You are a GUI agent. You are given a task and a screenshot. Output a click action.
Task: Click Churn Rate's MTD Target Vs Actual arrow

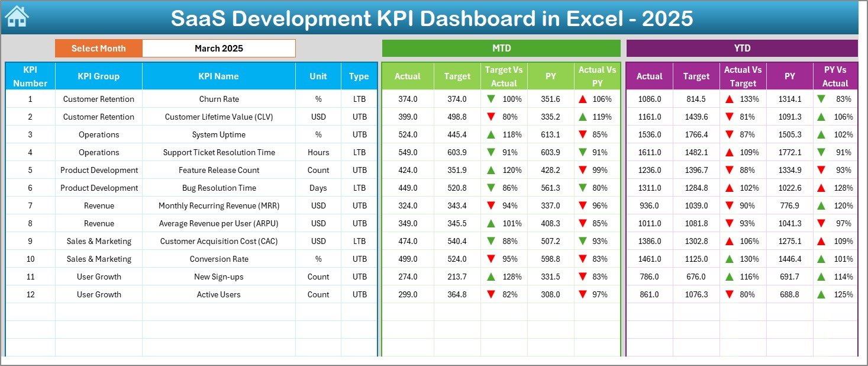[491, 99]
